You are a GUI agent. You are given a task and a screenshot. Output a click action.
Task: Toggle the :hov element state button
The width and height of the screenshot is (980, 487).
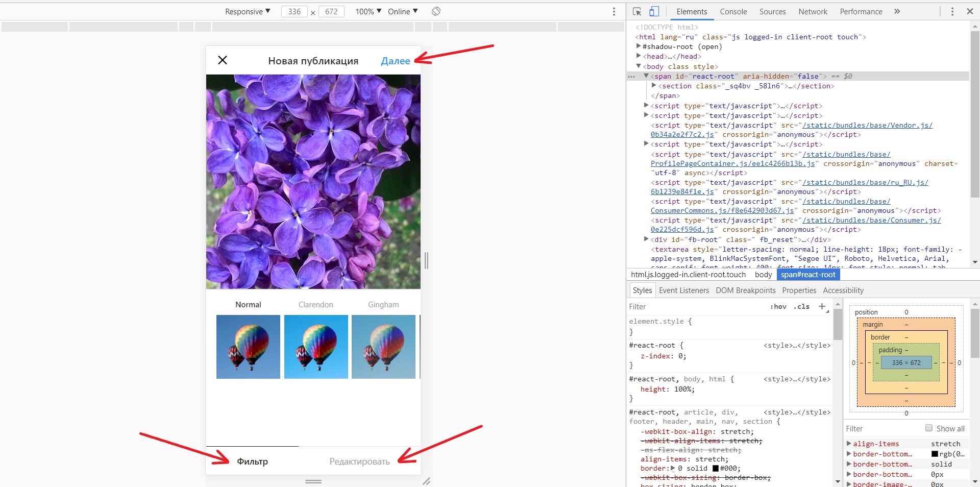click(778, 307)
